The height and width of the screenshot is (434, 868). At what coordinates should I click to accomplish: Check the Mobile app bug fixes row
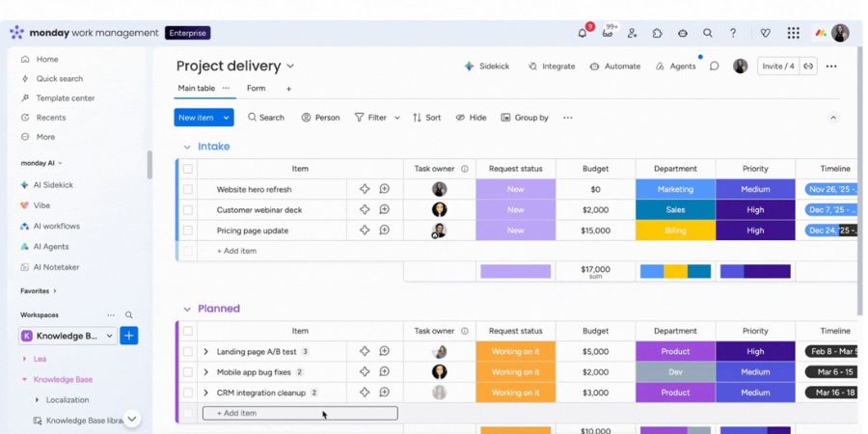pos(188,372)
